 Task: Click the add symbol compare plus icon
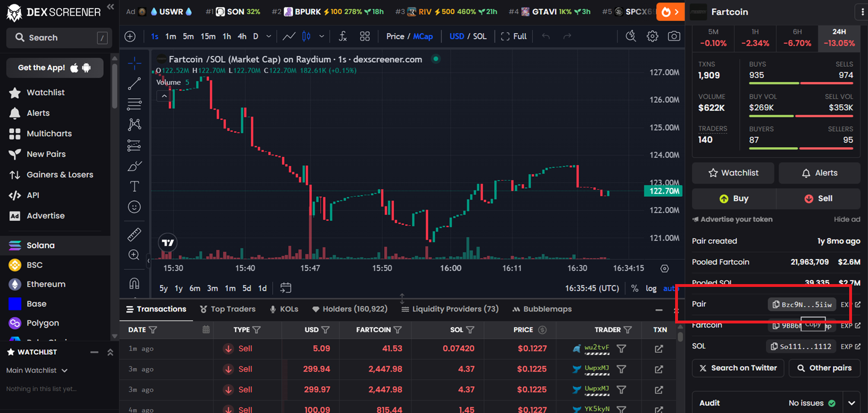(x=130, y=37)
